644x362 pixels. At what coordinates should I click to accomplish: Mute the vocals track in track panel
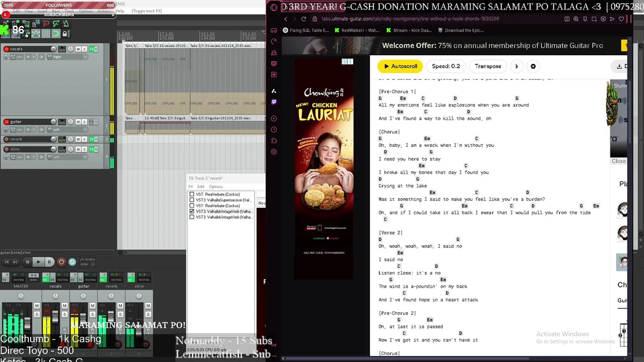[78, 49]
